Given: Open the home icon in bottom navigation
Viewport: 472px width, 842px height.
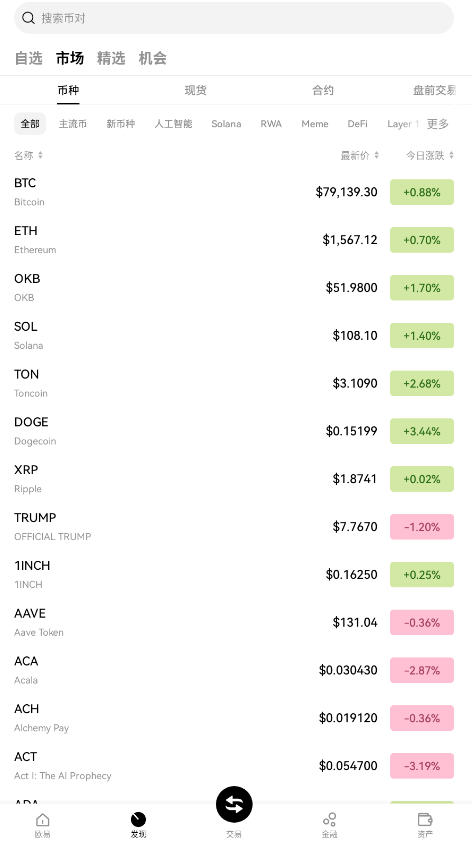Looking at the screenshot, I should pos(42,820).
